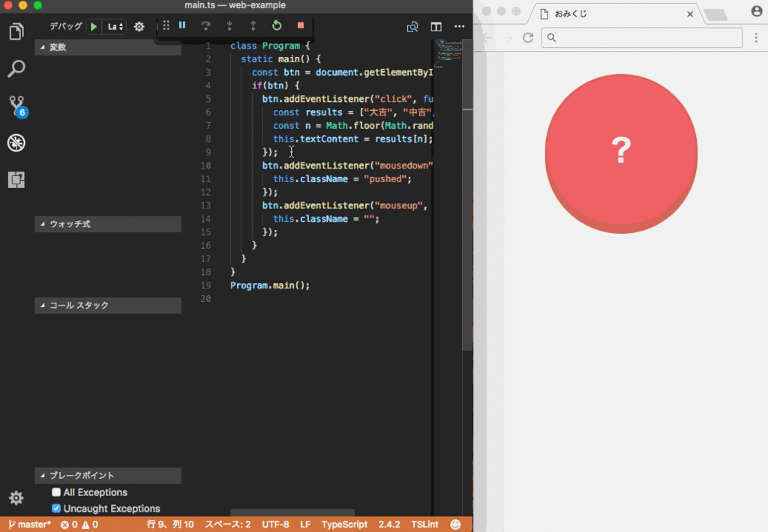
Task: Grab the debug toolbar drag handle
Action: click(x=166, y=25)
